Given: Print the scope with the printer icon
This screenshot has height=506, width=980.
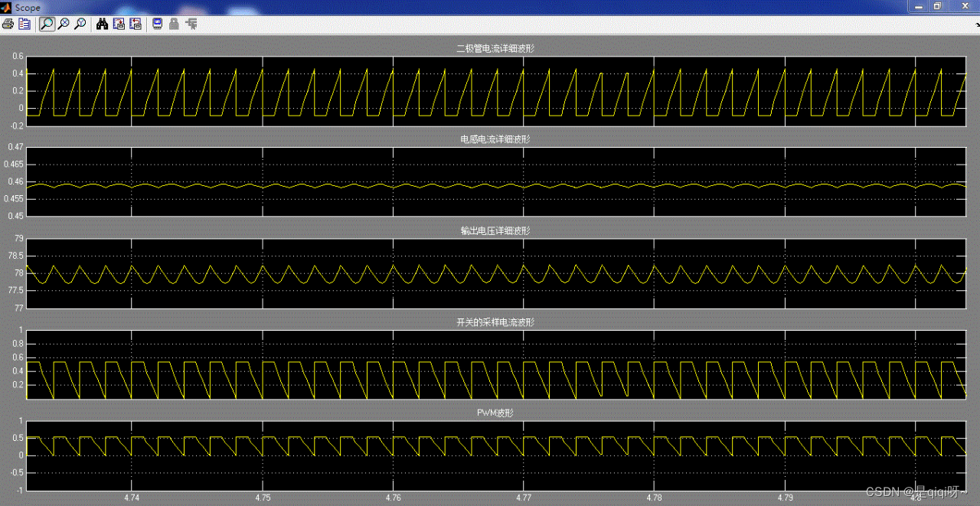Looking at the screenshot, I should pos(8,24).
